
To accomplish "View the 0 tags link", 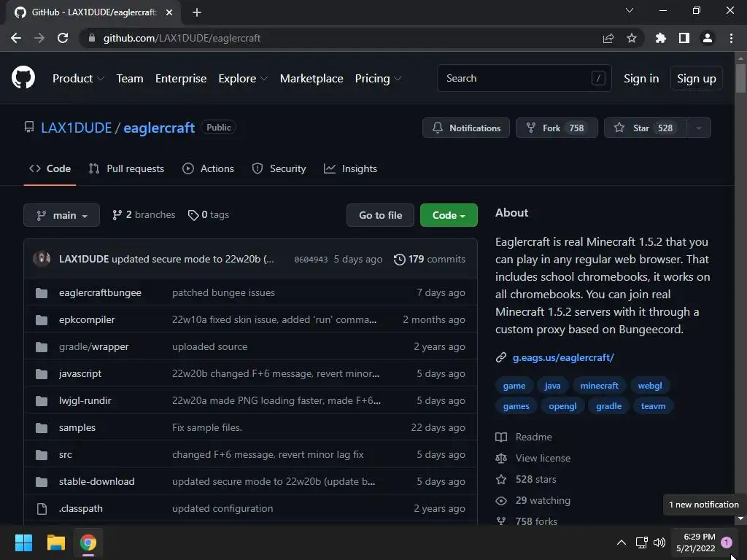I will (209, 215).
